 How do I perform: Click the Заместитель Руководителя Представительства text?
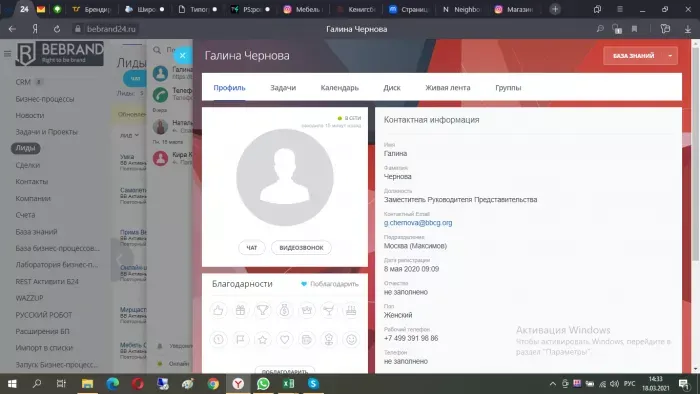click(460, 199)
